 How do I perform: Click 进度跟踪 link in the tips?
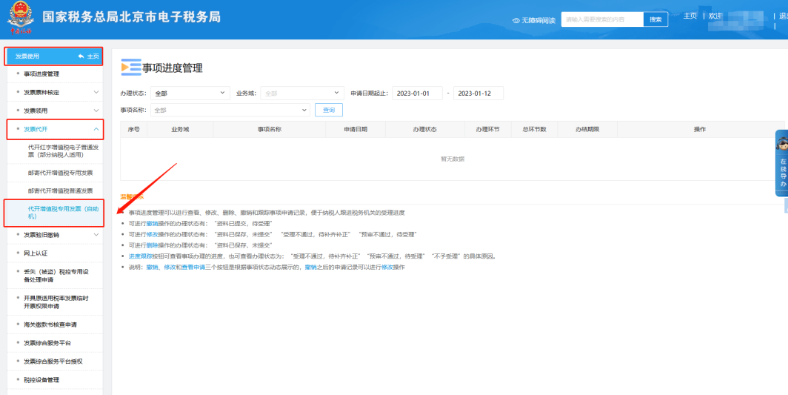click(x=140, y=256)
